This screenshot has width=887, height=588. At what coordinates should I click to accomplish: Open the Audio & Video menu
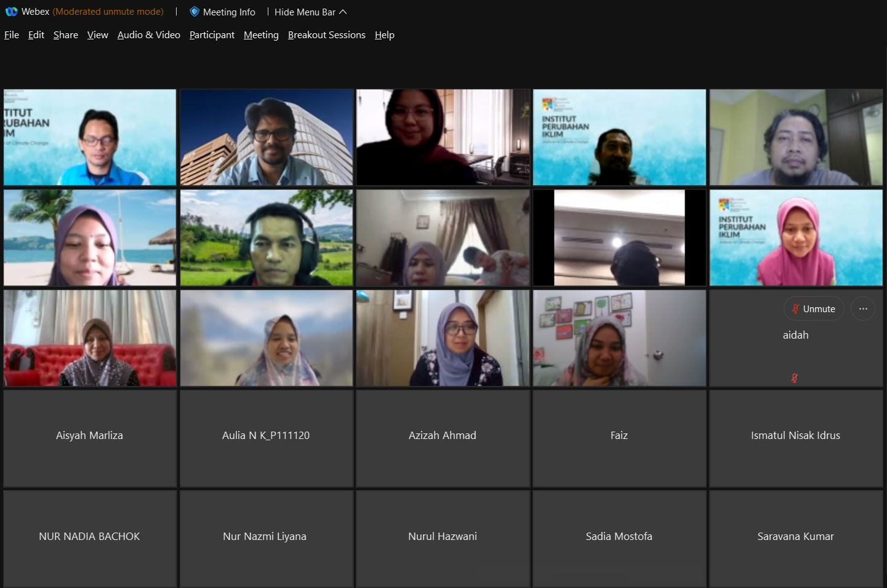click(149, 35)
